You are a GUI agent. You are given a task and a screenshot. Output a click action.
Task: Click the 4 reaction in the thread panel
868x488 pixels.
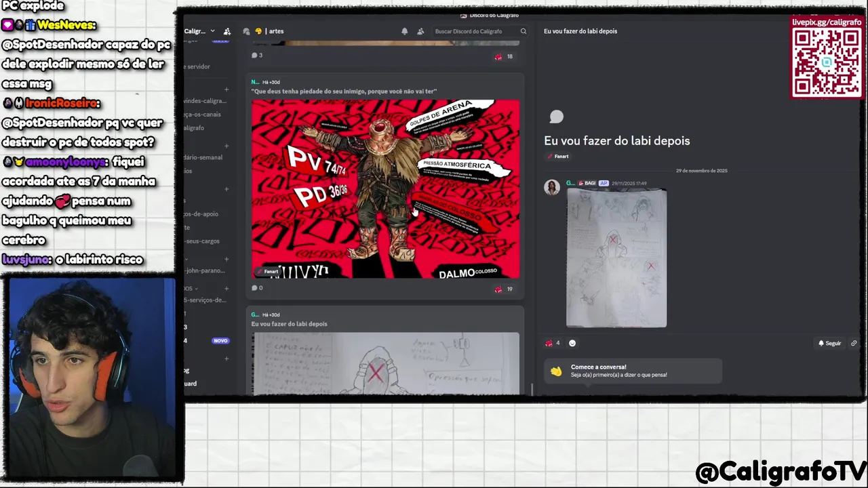coord(553,343)
